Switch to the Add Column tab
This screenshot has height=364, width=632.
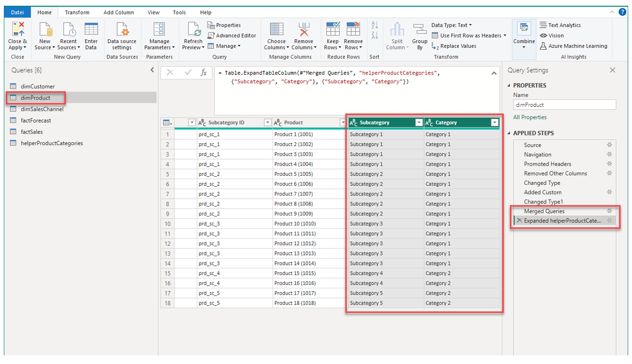pos(119,12)
